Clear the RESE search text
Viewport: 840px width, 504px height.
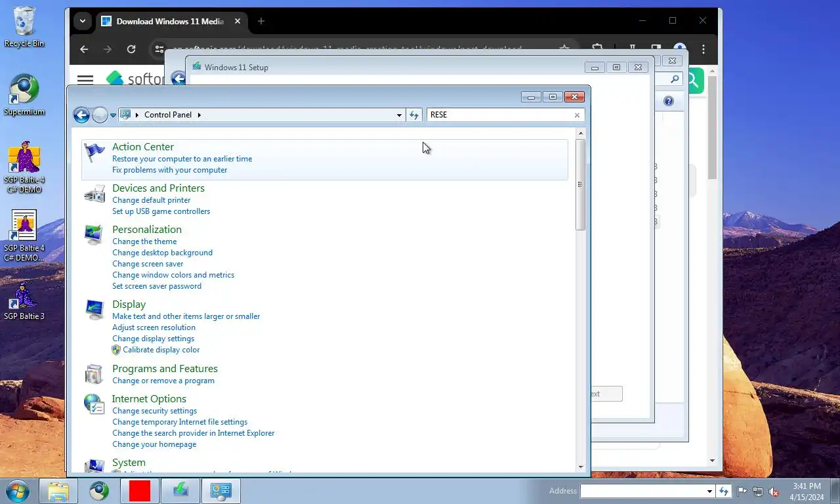click(577, 115)
